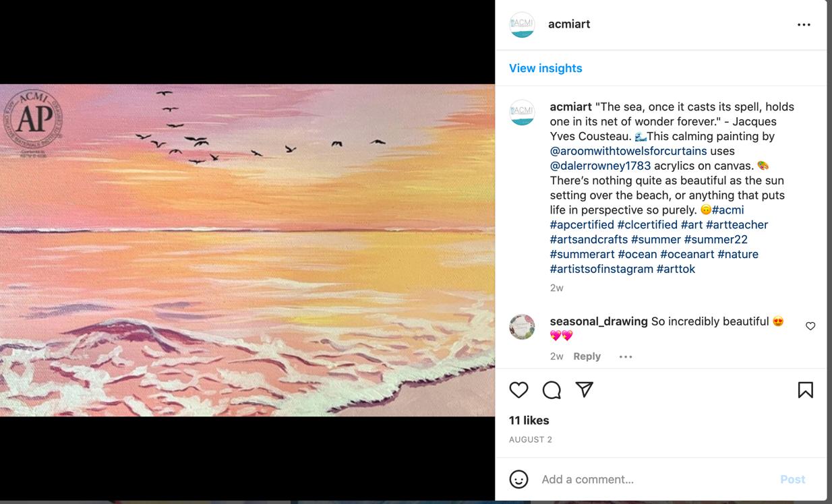This screenshot has height=504, width=832.
Task: Click the acmiart header profile picture
Action: (x=522, y=24)
